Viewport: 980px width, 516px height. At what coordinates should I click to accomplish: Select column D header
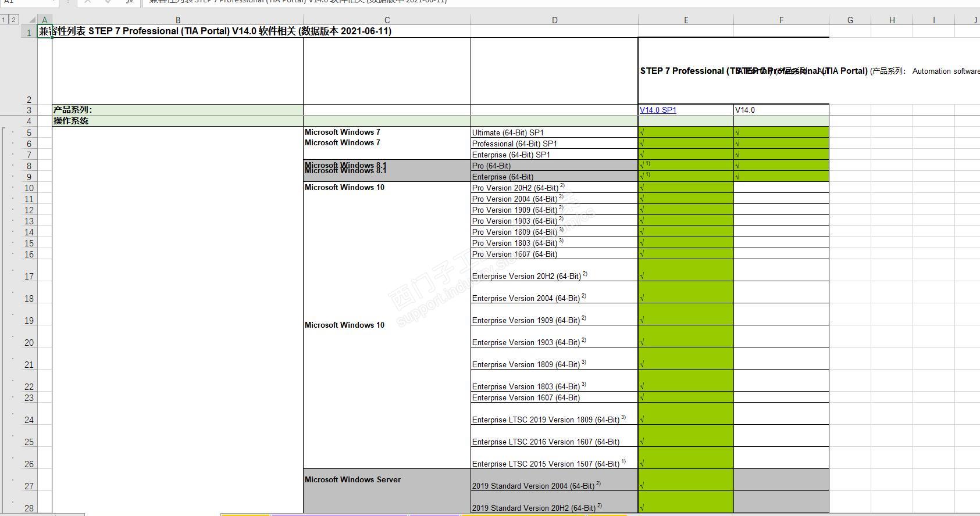pyautogui.click(x=554, y=20)
